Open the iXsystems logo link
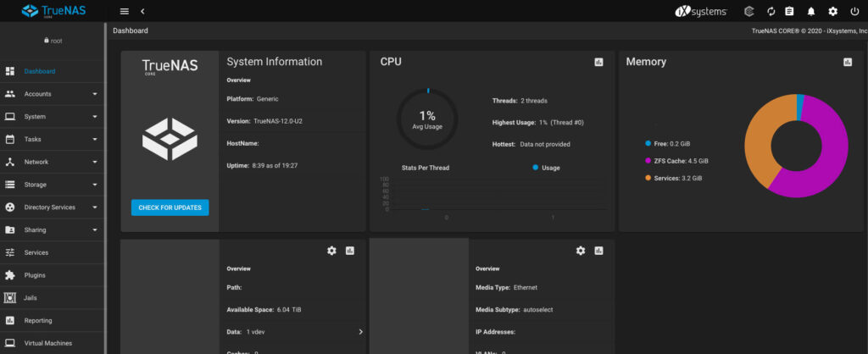The image size is (868, 354). point(701,12)
